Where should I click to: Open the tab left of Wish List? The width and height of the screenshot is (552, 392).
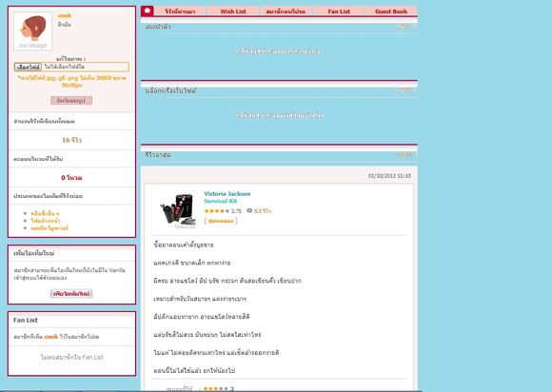180,11
